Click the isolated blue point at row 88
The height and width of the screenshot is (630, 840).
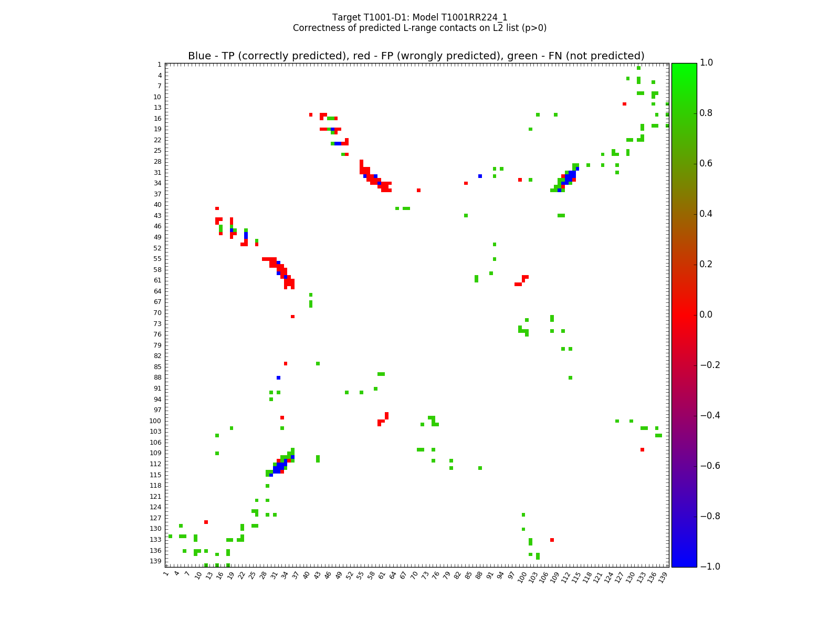(278, 377)
